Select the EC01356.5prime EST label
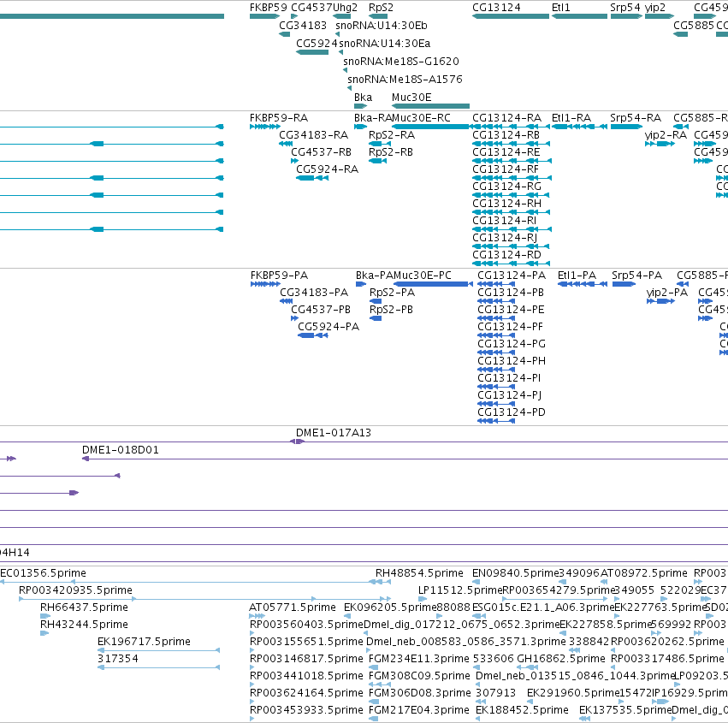This screenshot has width=728, height=723. click(x=43, y=573)
